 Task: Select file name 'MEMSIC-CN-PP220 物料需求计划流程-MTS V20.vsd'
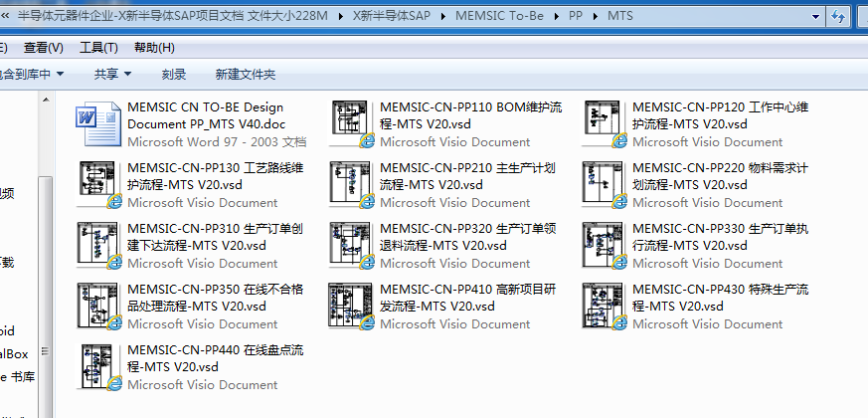721,176
